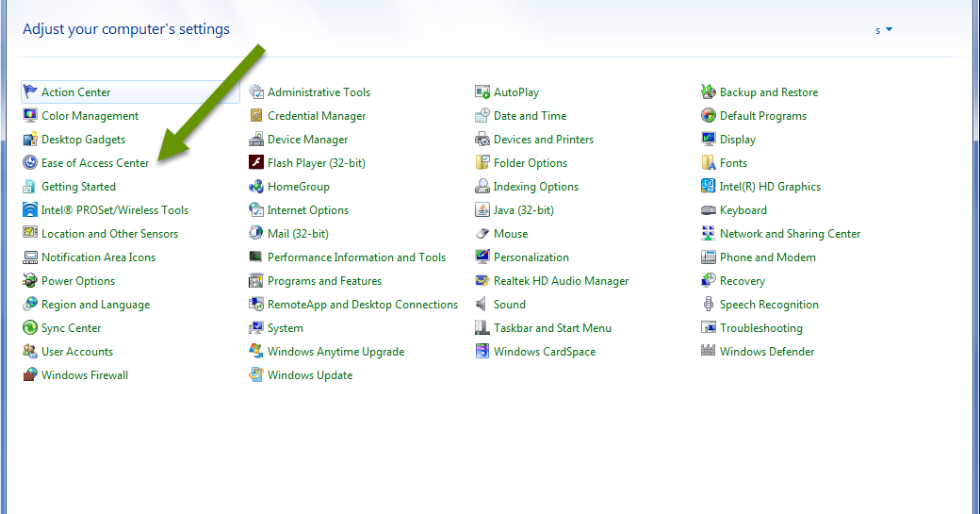Open Internet Options
The width and height of the screenshot is (980, 514).
(308, 210)
